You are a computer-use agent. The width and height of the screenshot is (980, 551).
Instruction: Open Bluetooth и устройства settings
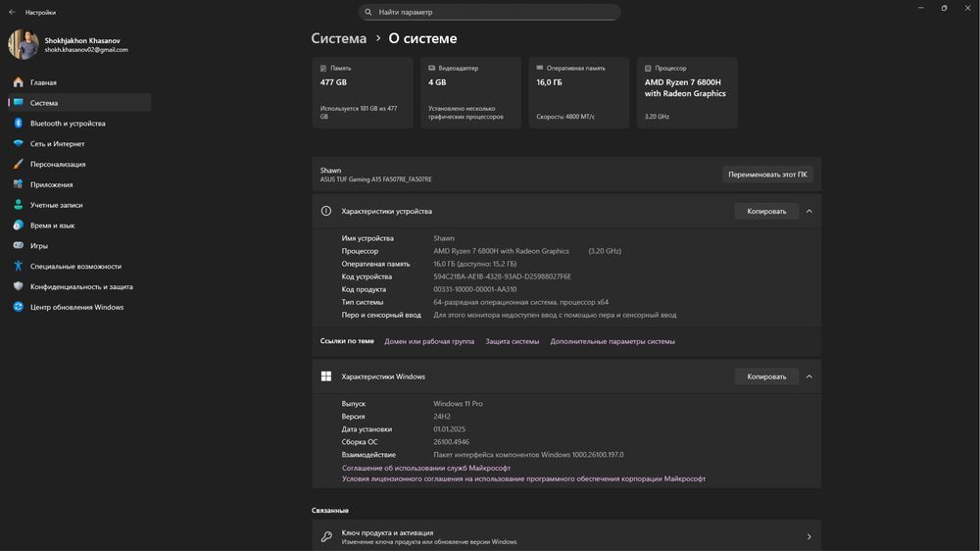coord(79,124)
